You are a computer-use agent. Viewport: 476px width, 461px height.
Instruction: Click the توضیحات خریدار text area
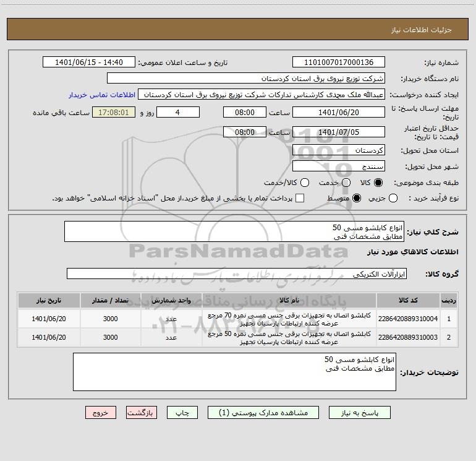[234, 372]
